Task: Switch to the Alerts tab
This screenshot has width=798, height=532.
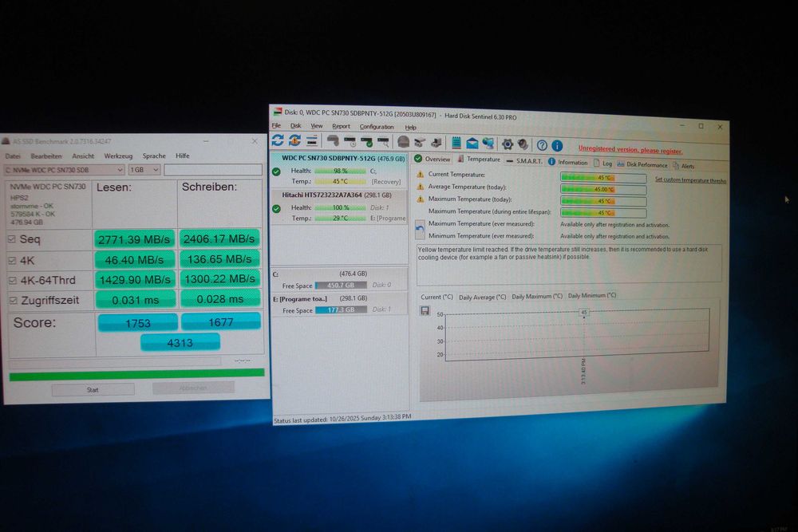Action: pyautogui.click(x=684, y=166)
